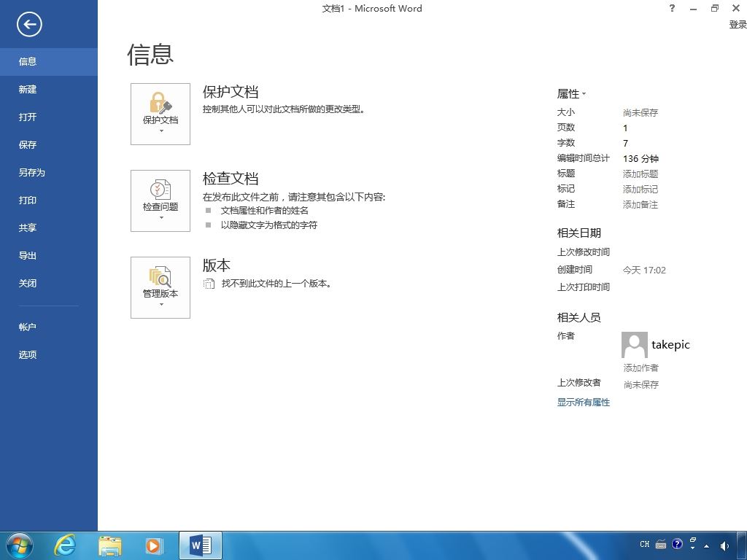Add a comment via 添加备注 field
The height and width of the screenshot is (560, 747).
pyautogui.click(x=640, y=205)
